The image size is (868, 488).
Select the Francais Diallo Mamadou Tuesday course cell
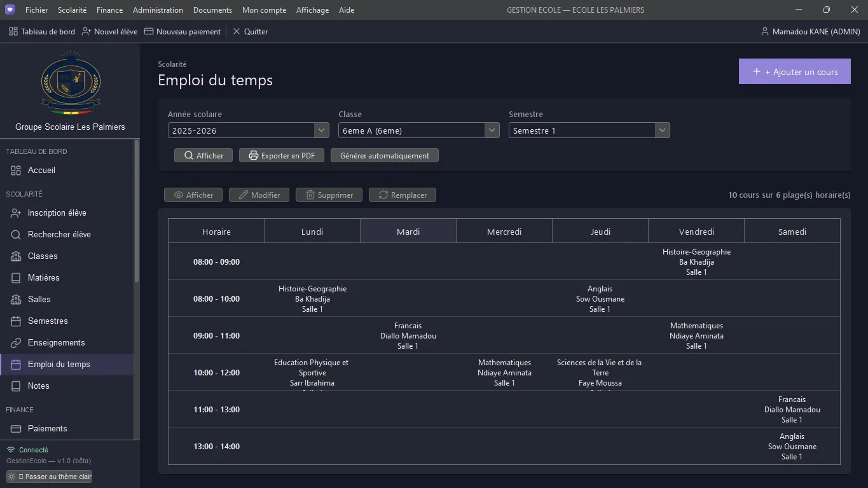click(x=408, y=335)
